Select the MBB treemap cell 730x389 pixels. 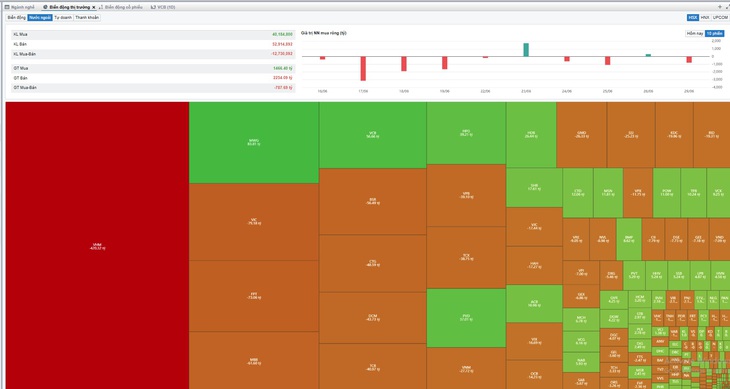pyautogui.click(x=254, y=360)
